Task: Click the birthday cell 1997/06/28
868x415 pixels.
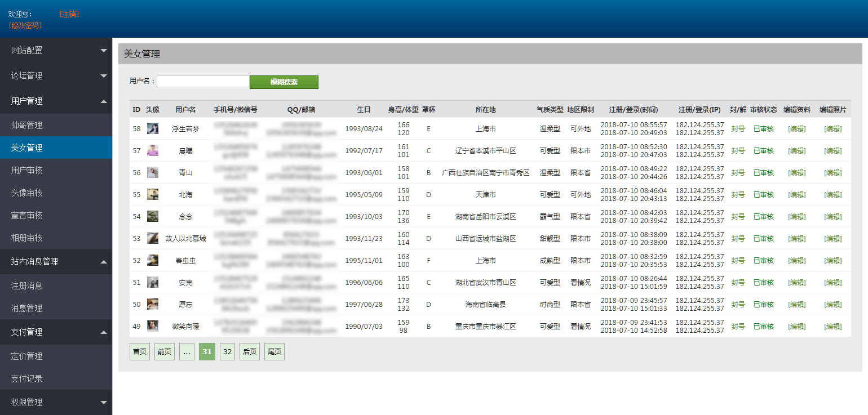Action: point(364,305)
